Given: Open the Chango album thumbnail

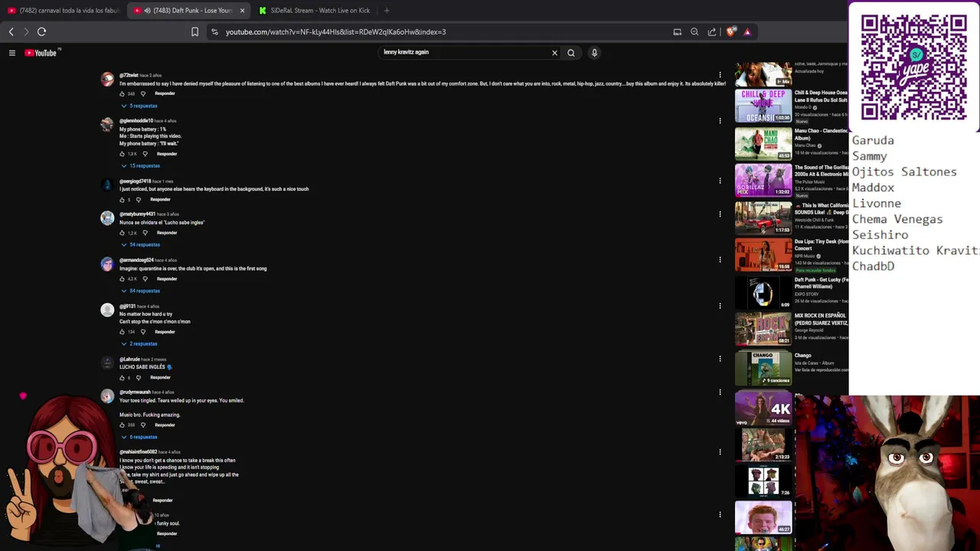Looking at the screenshot, I should click(763, 367).
